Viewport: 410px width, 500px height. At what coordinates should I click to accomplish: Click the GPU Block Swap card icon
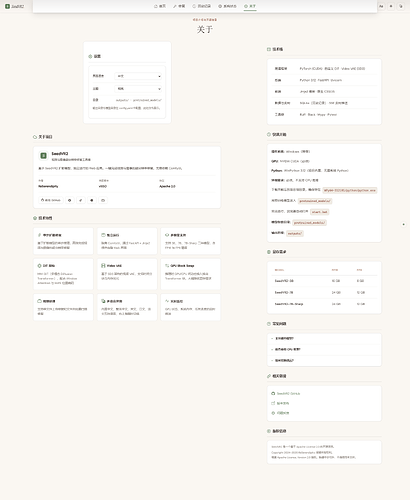(167, 266)
